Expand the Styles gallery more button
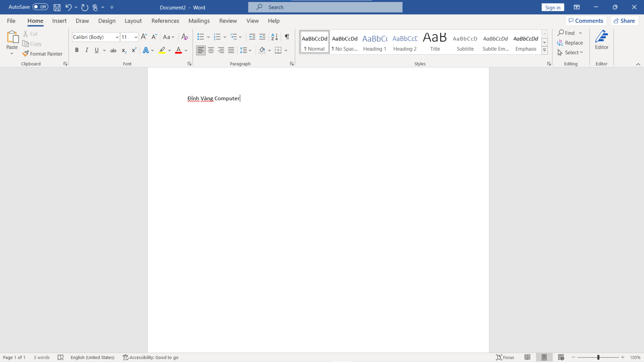This screenshot has height=362, width=644. click(545, 50)
